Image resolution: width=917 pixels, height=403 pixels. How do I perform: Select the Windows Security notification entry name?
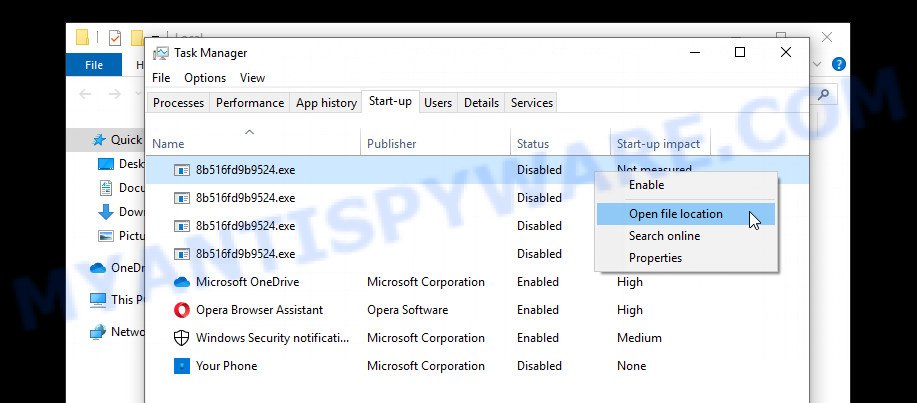click(x=273, y=338)
